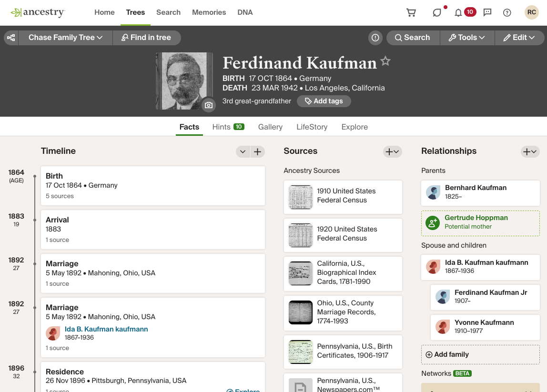
Task: Open the DNA menu item
Action: [245, 12]
